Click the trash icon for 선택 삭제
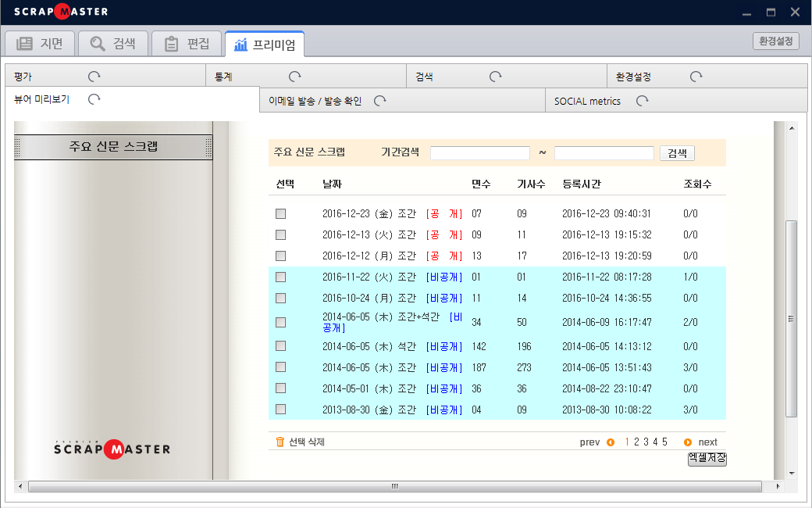 [x=280, y=442]
